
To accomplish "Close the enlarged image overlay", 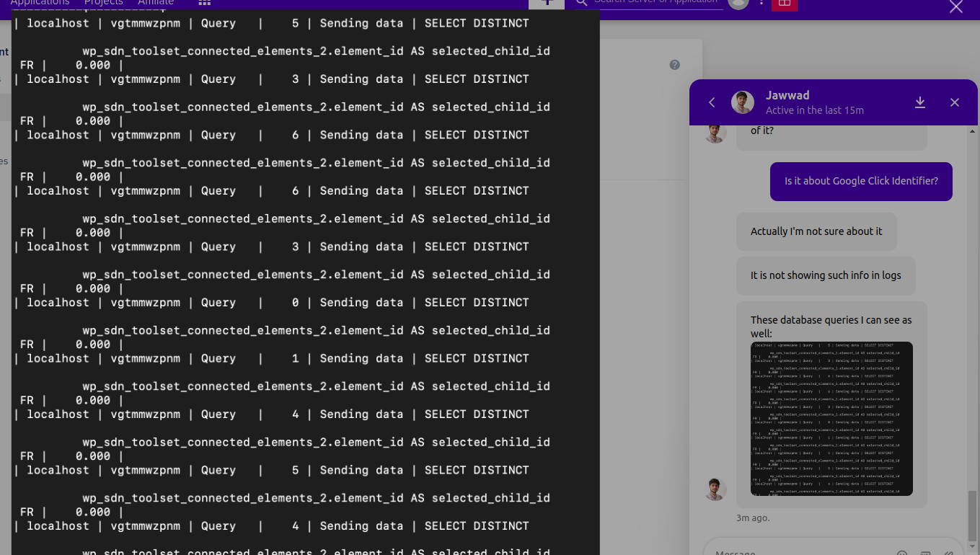I will (x=955, y=7).
